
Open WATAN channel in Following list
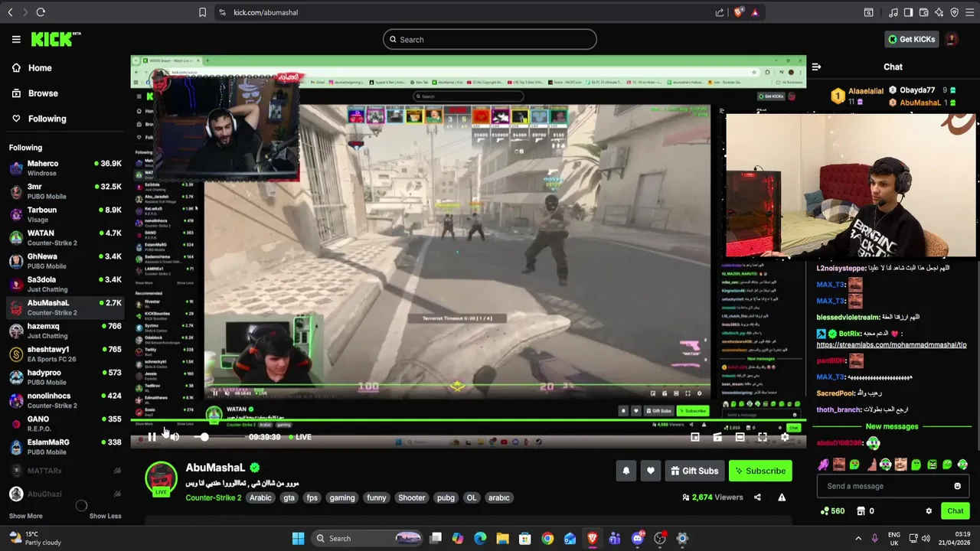tap(65, 237)
